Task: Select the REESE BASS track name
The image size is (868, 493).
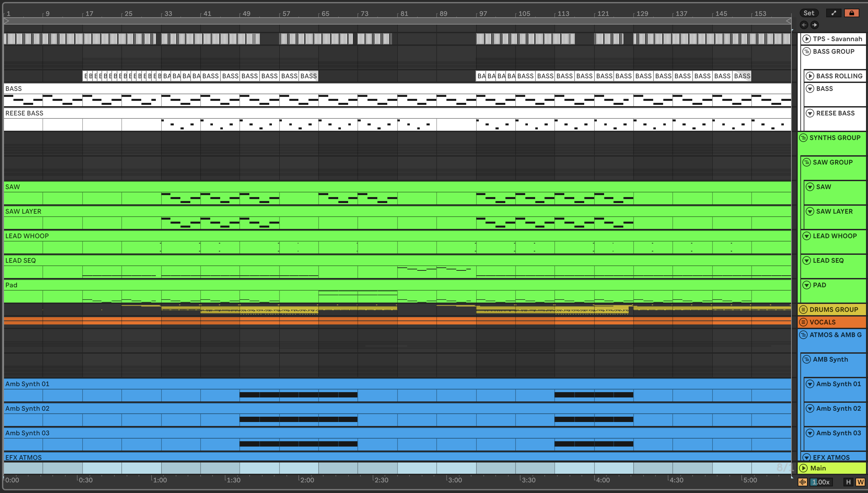Action: pyautogui.click(x=835, y=113)
